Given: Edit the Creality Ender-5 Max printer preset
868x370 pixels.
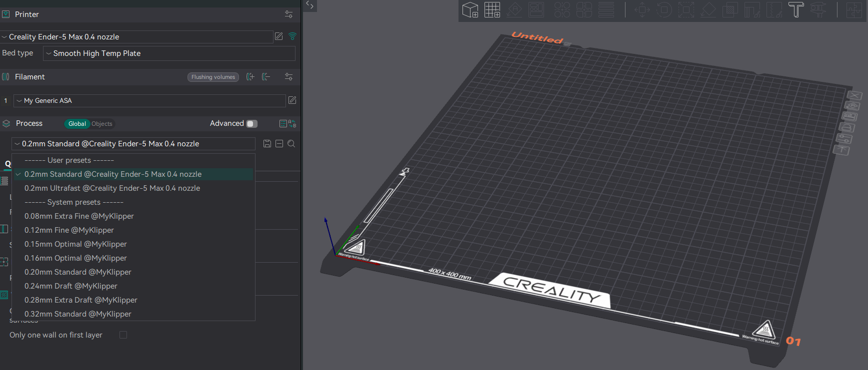Looking at the screenshot, I should [x=279, y=36].
